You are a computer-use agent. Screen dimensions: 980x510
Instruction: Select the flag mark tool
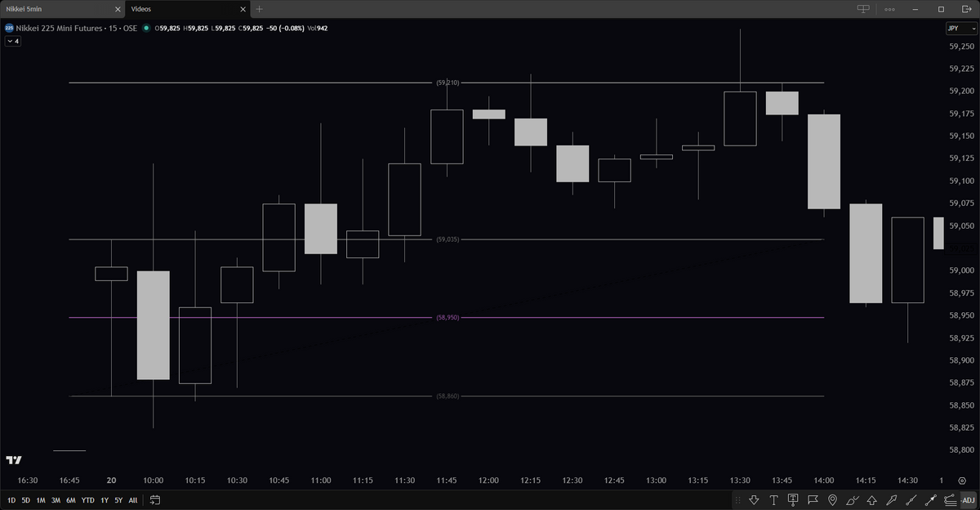813,500
